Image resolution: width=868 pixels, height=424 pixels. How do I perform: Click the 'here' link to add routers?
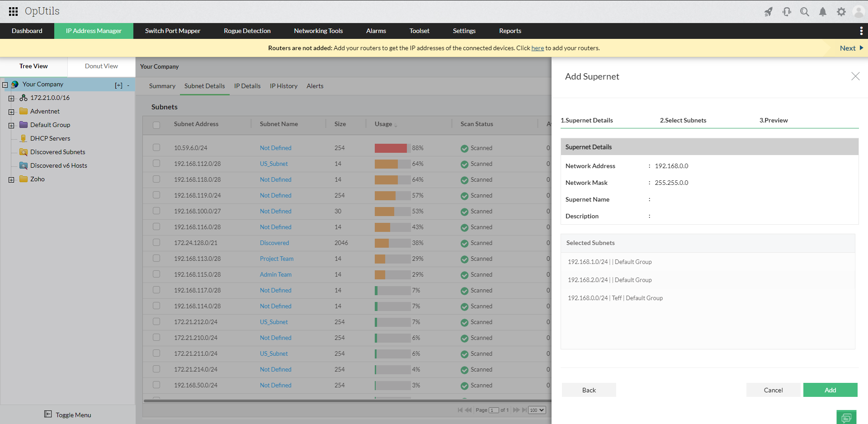[538, 48]
